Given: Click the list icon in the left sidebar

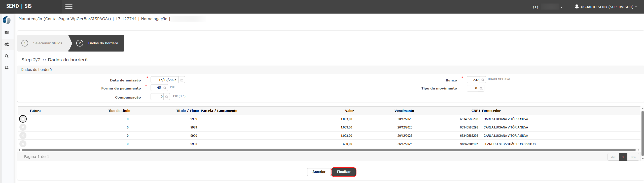Looking at the screenshot, I should pos(7,33).
